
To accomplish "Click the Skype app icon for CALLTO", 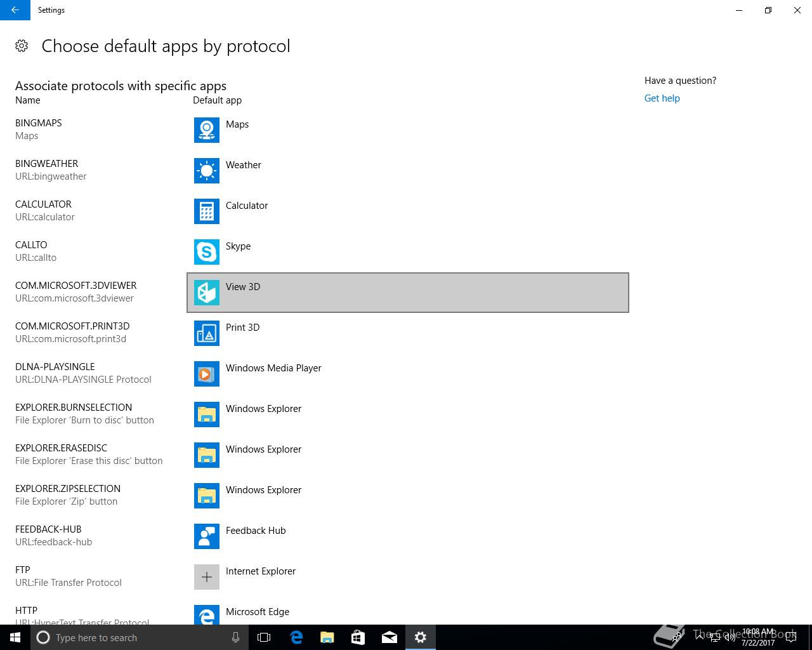I will pos(207,252).
